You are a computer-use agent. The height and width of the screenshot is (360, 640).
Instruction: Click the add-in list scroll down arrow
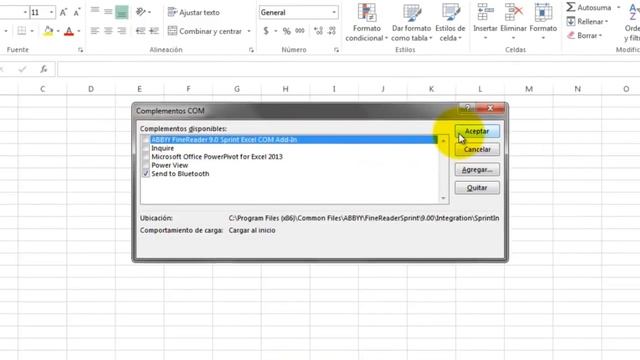point(443,198)
